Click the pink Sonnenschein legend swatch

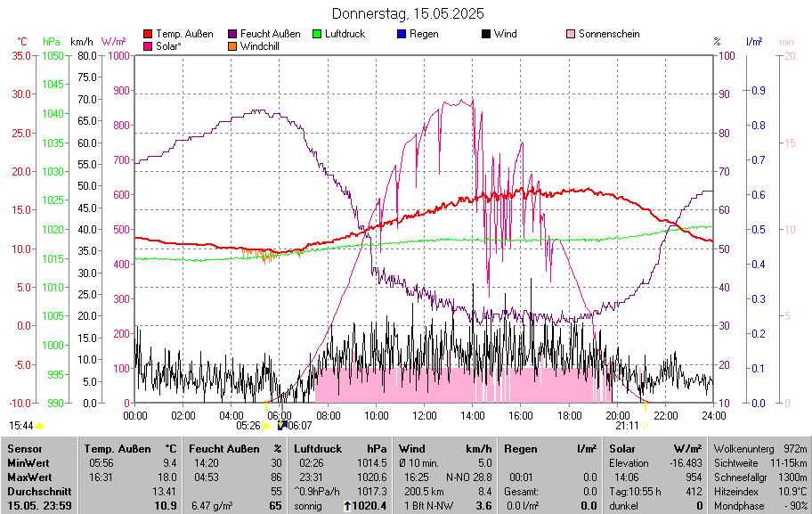570,34
